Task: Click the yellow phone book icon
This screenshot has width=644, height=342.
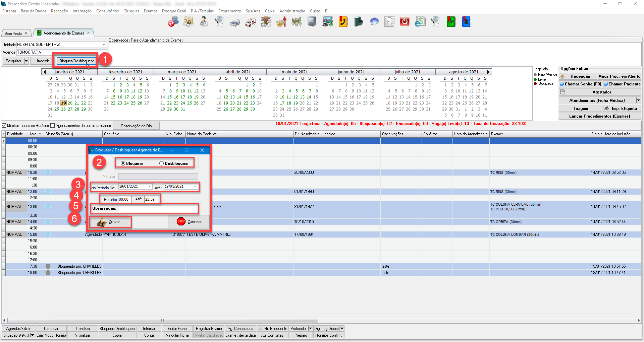Action: (343, 22)
